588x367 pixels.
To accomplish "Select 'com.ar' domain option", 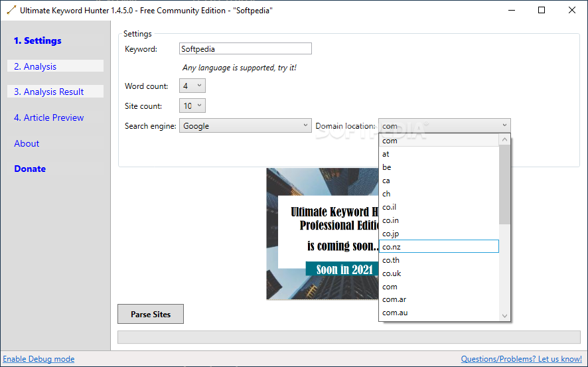I will coord(439,299).
